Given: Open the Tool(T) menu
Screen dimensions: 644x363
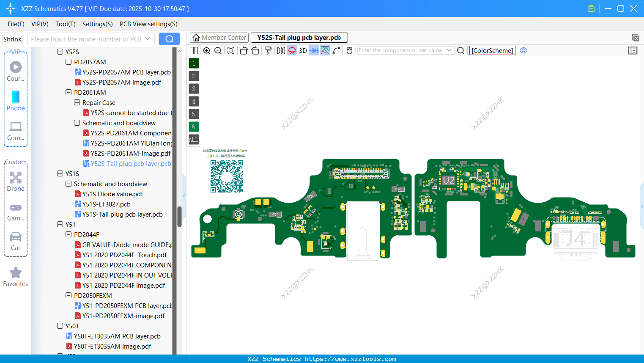Looking at the screenshot, I should pos(65,24).
